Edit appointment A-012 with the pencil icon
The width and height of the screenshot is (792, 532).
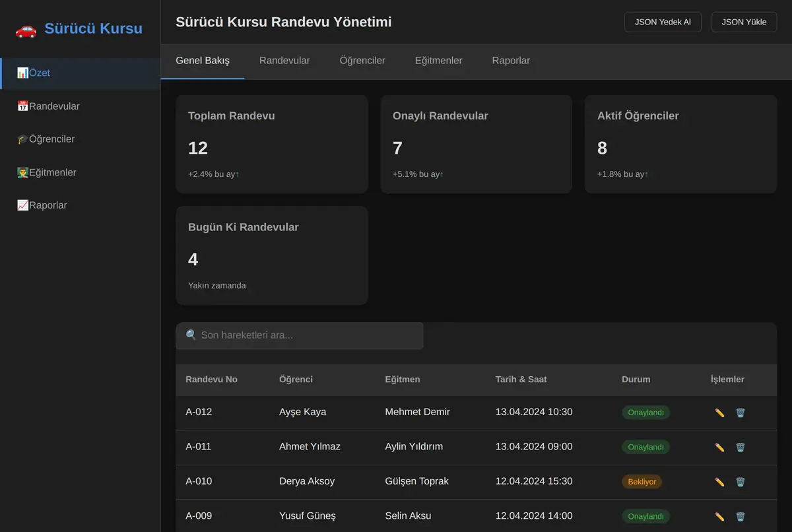coord(719,413)
